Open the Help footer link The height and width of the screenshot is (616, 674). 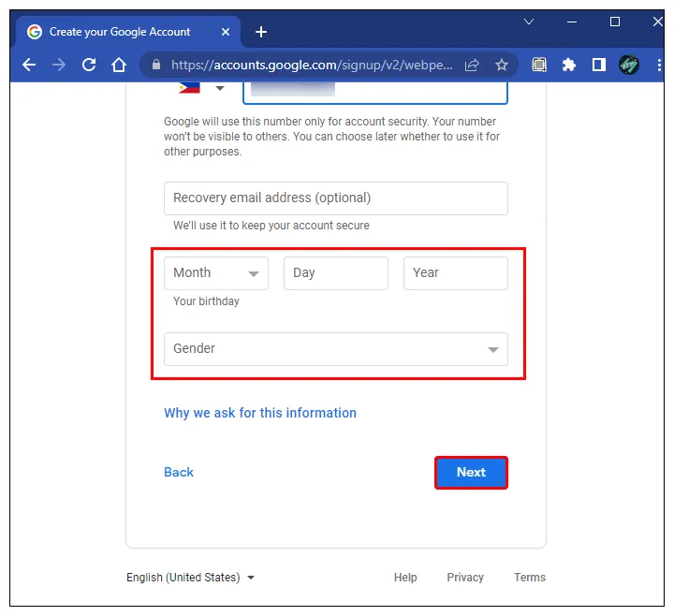[405, 578]
